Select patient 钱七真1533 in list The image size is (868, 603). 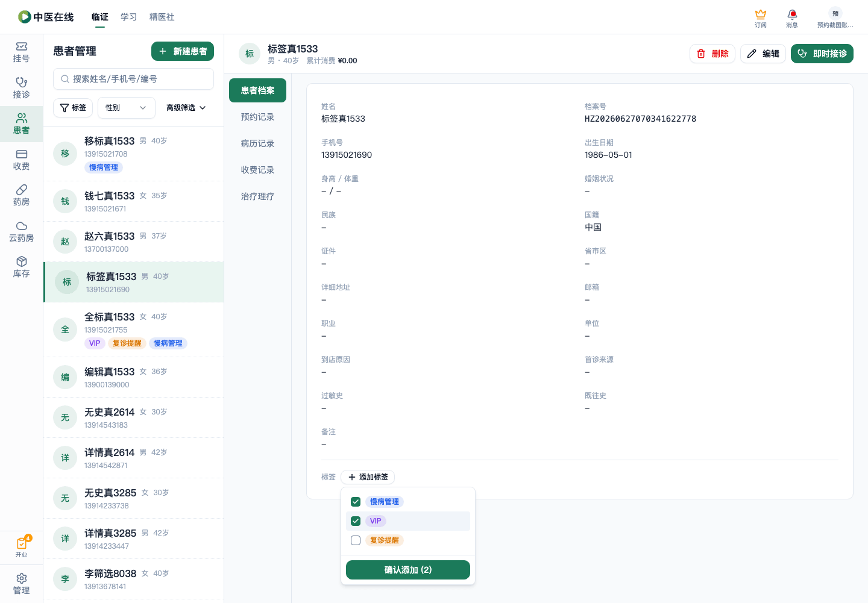(133, 201)
